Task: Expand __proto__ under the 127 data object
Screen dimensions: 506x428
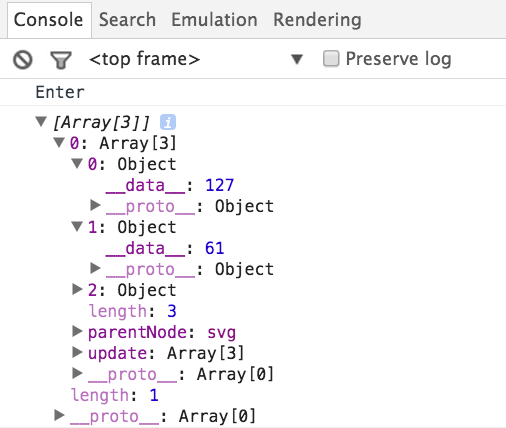Action: click(x=95, y=205)
